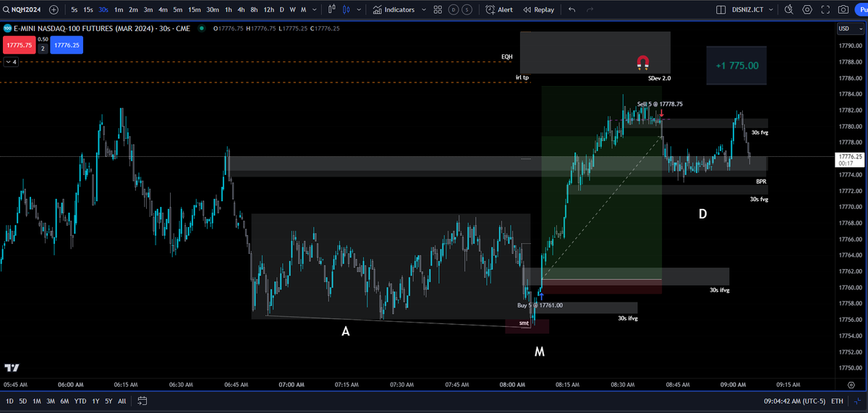Select the weekly W timeframe
This screenshot has height=413, width=868.
pyautogui.click(x=292, y=9)
